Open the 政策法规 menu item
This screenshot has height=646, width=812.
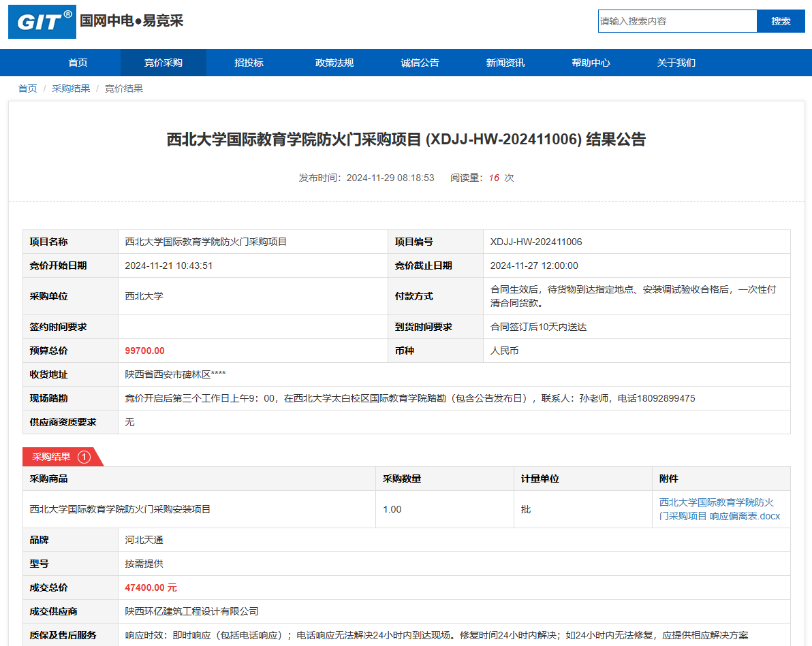coord(334,63)
